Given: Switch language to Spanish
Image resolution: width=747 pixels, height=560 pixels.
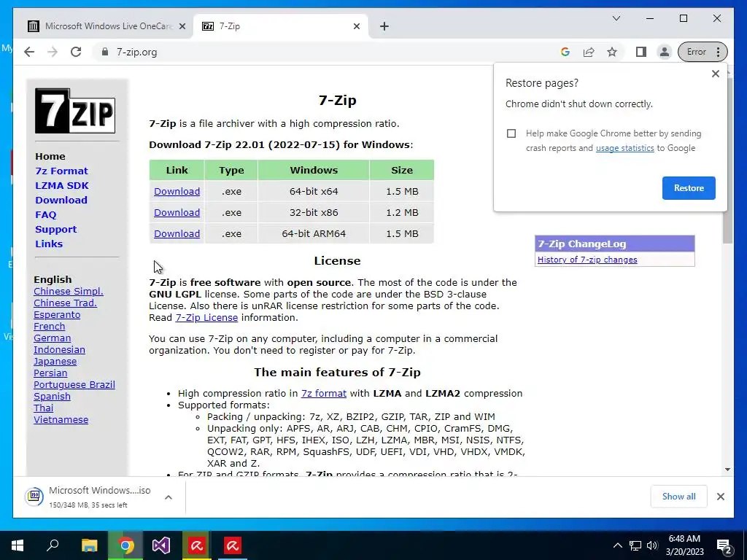Looking at the screenshot, I should (x=52, y=396).
